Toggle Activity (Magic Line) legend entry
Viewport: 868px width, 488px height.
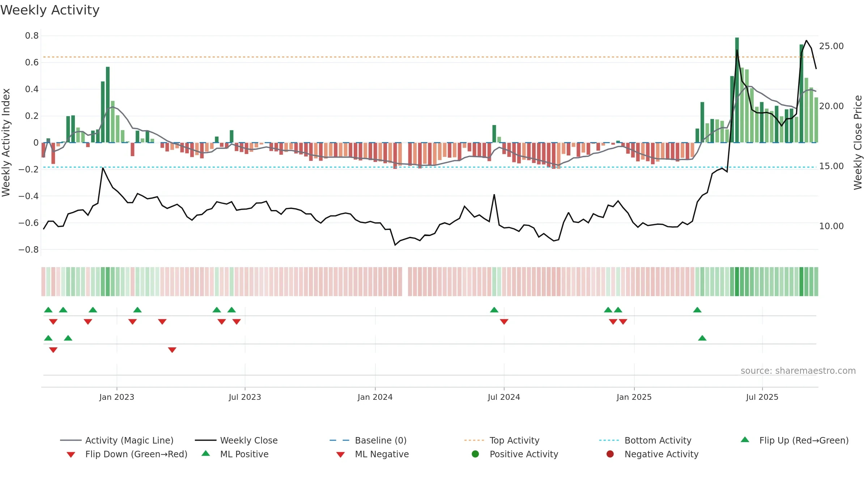[x=117, y=440]
